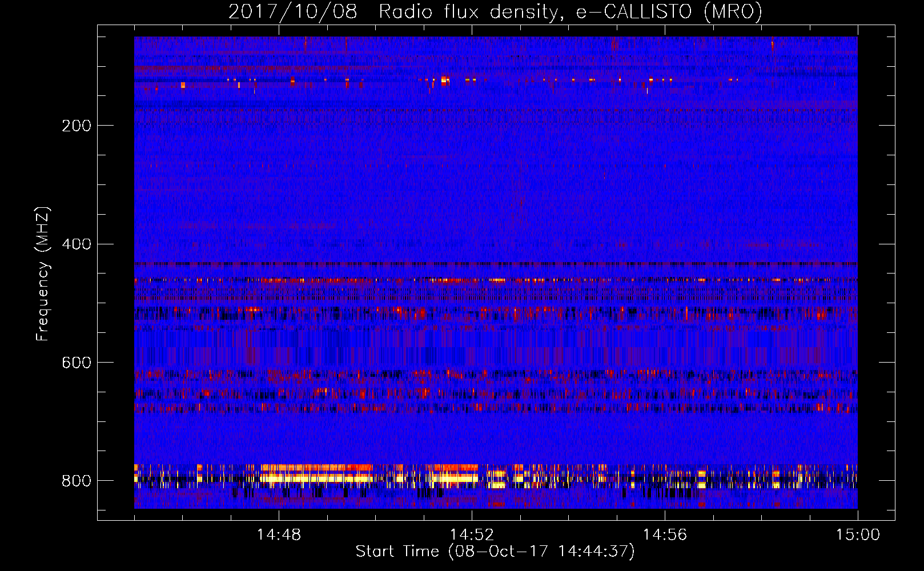This screenshot has height=571, width=924.
Task: Click the 'Start Time (08-Oct-17 14:44:37)' axis label
Action: 495,552
